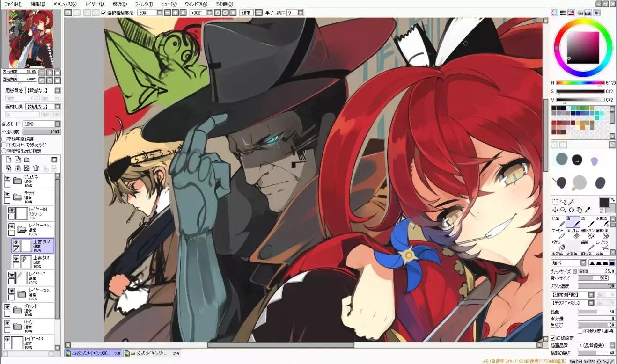Select the 消しゴム eraser tool
The image size is (617, 364).
(573, 234)
